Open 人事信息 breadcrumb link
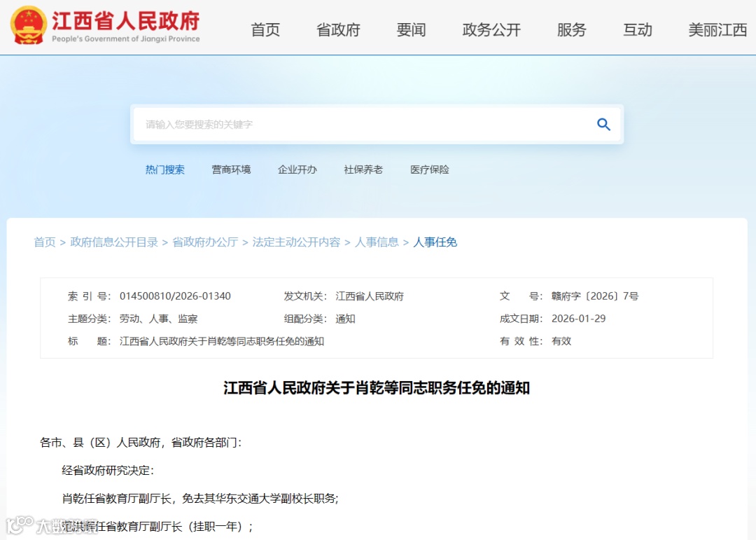 pos(377,242)
